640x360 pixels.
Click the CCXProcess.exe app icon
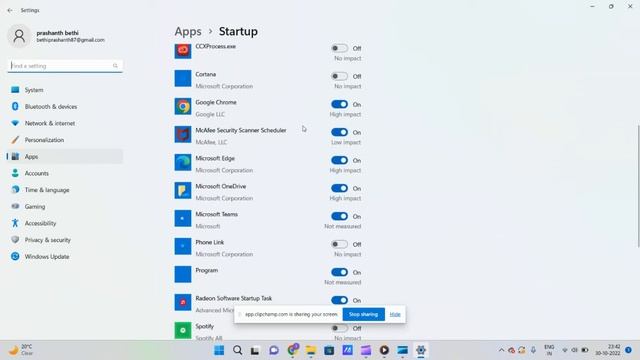click(183, 51)
